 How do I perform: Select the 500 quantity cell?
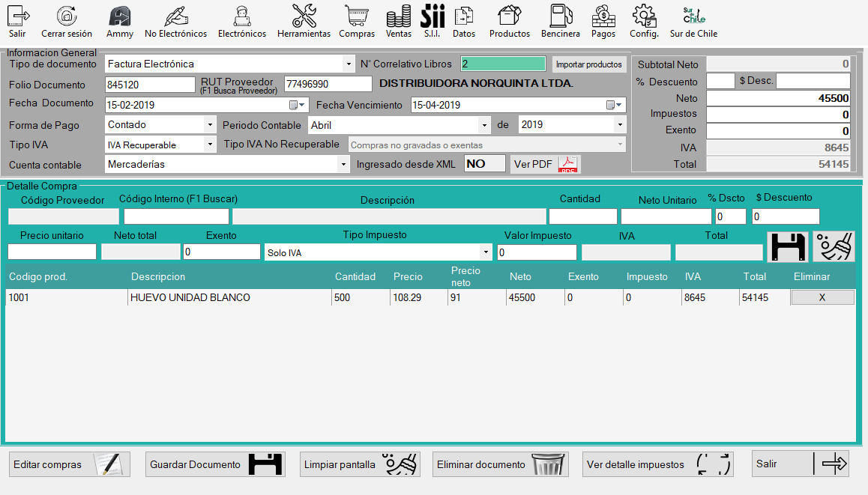pyautogui.click(x=361, y=297)
